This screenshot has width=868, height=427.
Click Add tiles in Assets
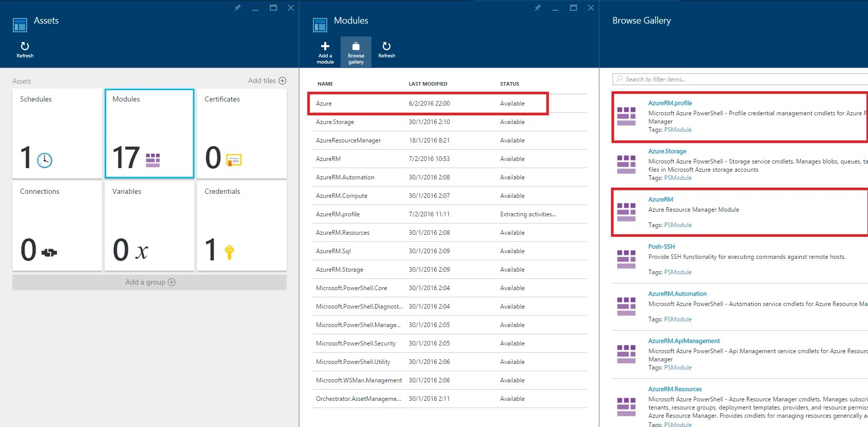(x=267, y=80)
